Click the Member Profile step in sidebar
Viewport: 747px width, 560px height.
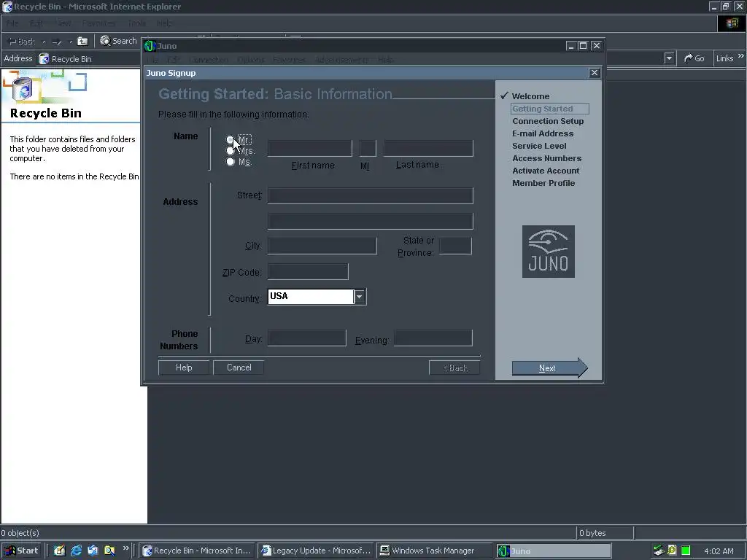[543, 183]
